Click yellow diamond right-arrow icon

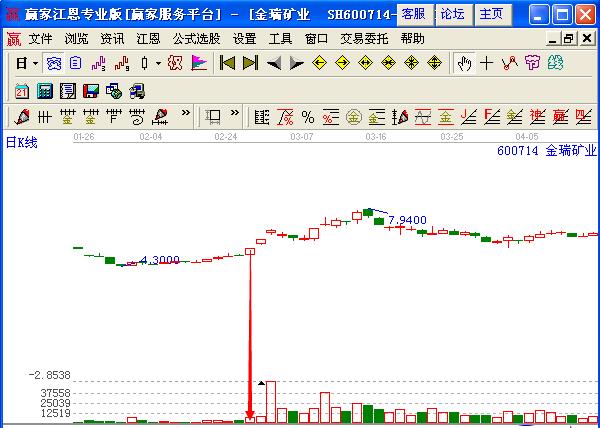[x=342, y=63]
